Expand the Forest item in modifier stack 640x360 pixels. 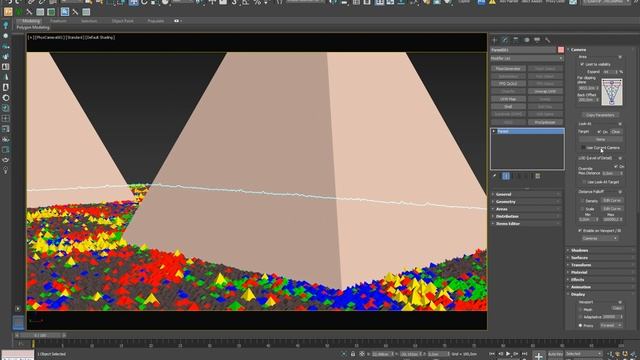(x=494, y=131)
